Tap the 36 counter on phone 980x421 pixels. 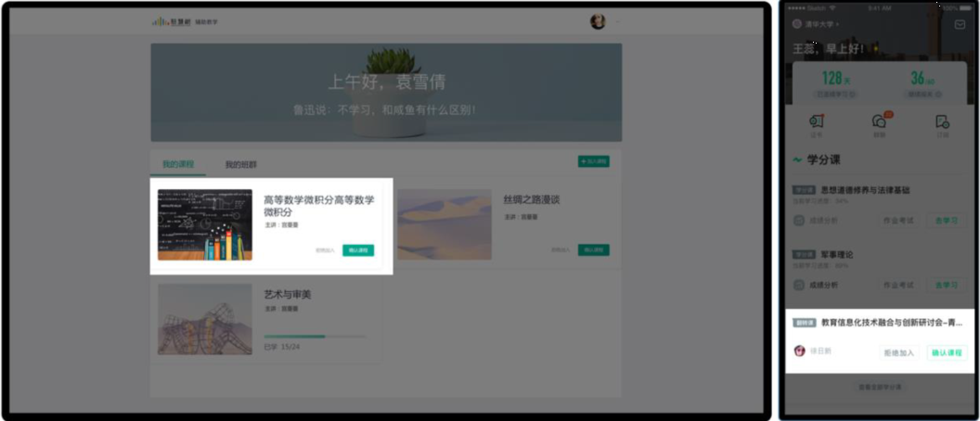click(922, 78)
